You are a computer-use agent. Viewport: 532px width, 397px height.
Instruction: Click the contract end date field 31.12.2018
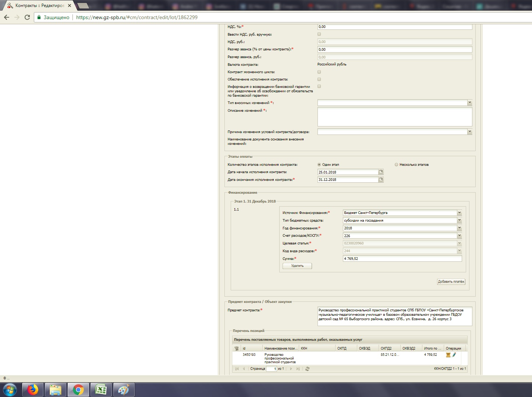tap(348, 180)
